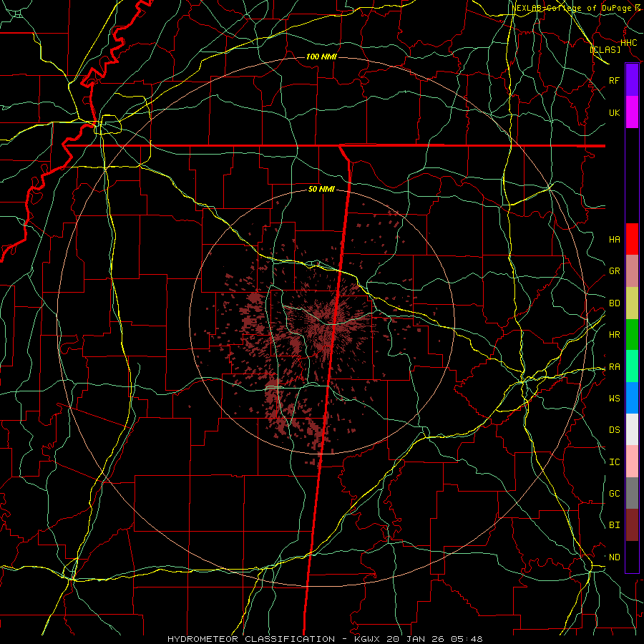Select the BI dark red legend swatch

point(632,525)
